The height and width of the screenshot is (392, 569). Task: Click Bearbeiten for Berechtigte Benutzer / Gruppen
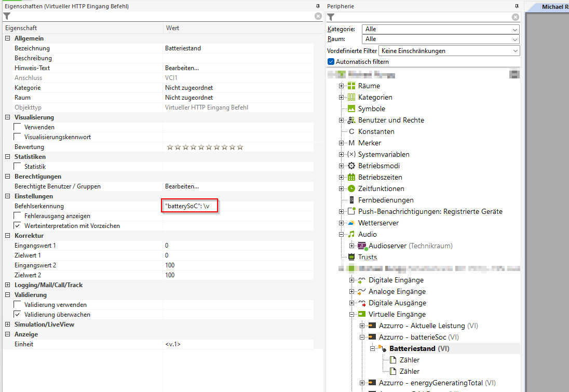click(182, 186)
